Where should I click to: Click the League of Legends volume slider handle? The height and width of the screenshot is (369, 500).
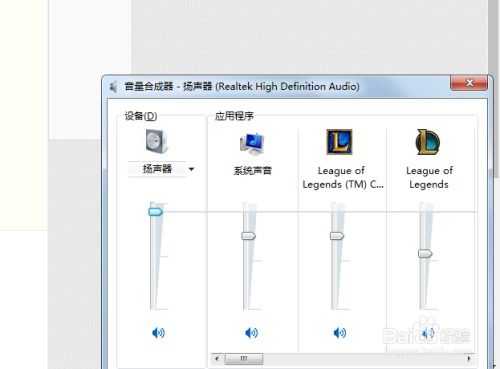tap(425, 254)
